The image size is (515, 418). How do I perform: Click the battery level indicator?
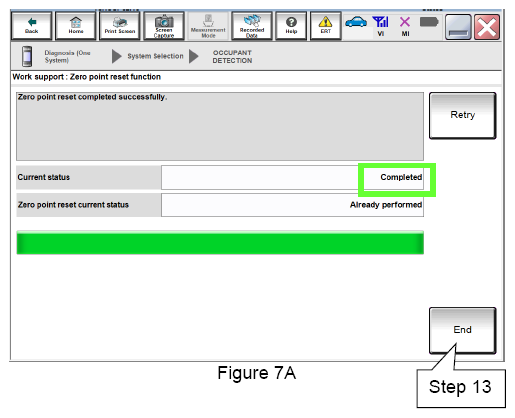pos(429,22)
